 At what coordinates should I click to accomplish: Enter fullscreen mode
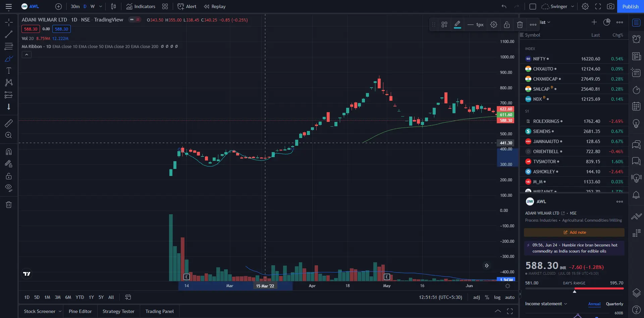[x=598, y=6]
